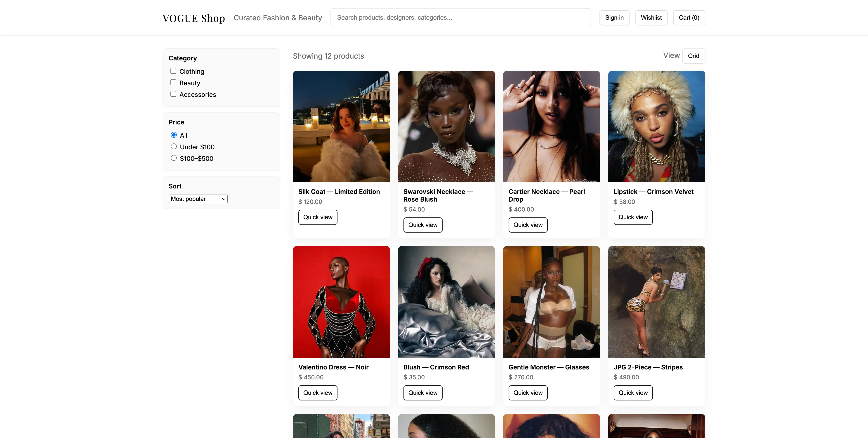Open the Cartier Necklace product image
The width and height of the screenshot is (868, 438).
pyautogui.click(x=551, y=126)
